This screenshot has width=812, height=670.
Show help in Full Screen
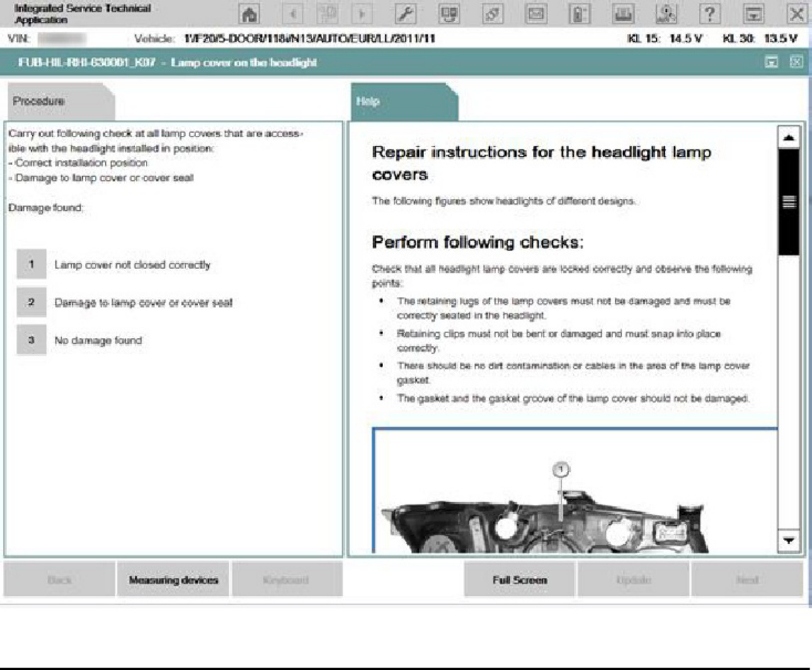click(520, 580)
